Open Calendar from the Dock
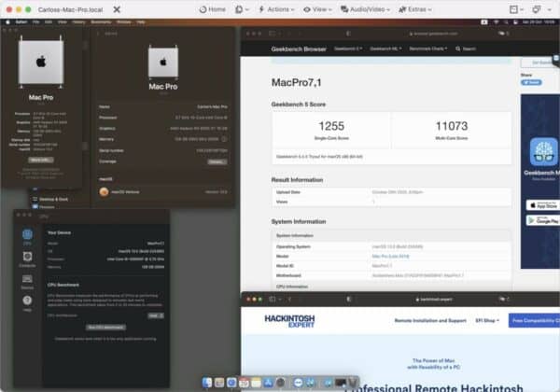 click(244, 383)
